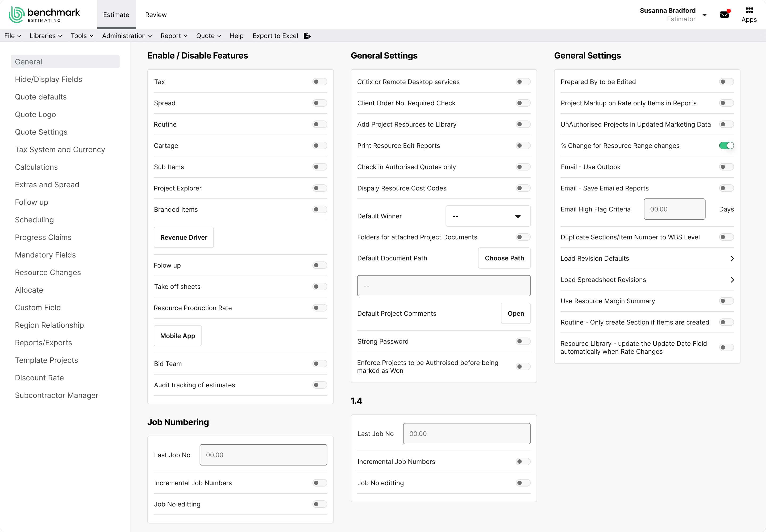Open the Apps grid icon
The image size is (766, 532).
749,10
